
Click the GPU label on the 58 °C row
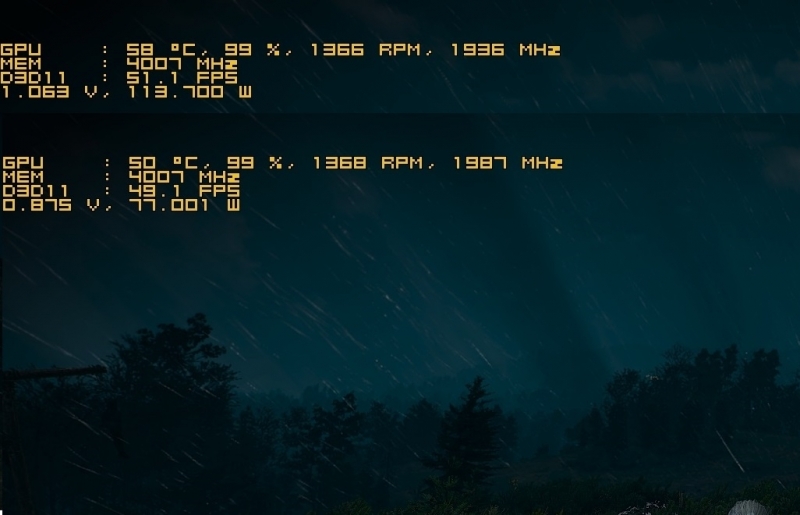[x=21, y=50]
